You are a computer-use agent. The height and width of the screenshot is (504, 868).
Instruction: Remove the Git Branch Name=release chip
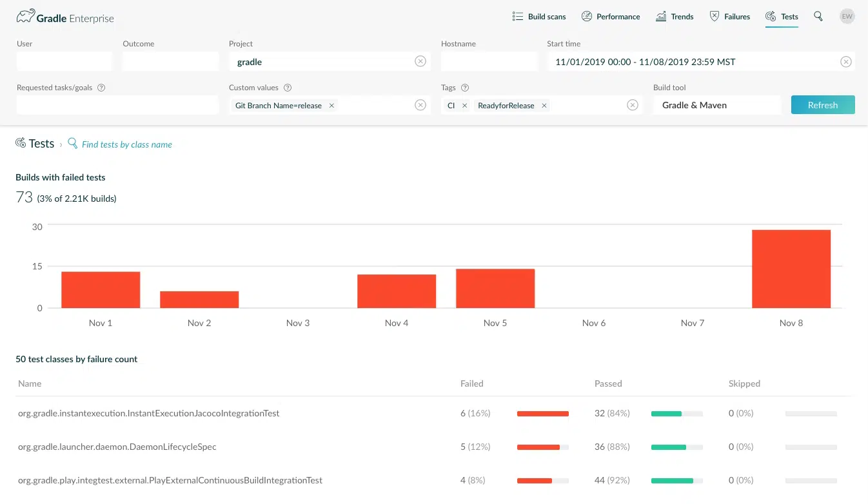tap(331, 106)
